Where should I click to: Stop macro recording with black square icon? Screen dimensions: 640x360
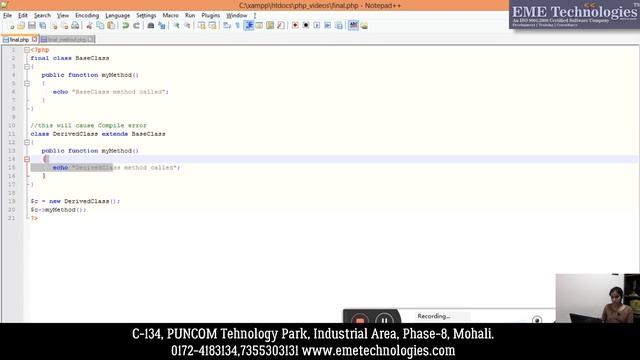[x=306, y=26]
